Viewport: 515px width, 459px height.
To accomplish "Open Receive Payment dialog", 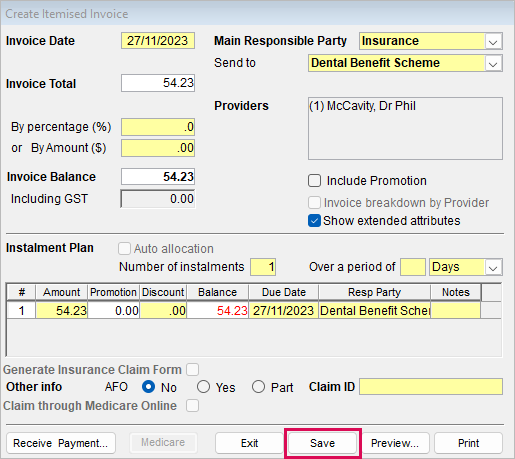I will (x=61, y=443).
